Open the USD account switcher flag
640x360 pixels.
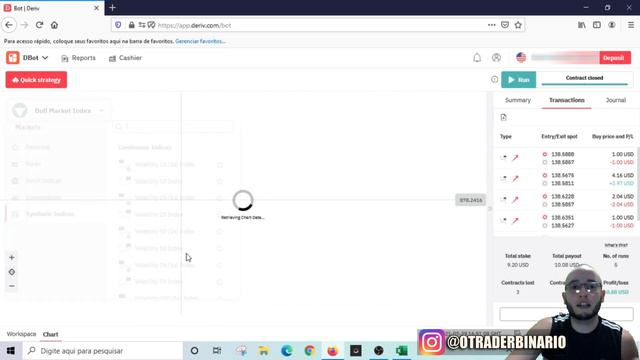(x=521, y=58)
